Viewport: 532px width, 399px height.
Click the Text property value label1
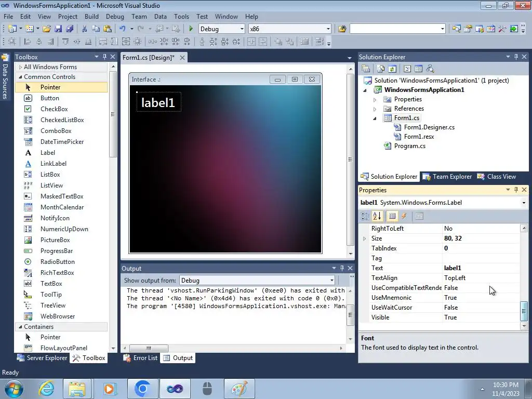(x=481, y=268)
